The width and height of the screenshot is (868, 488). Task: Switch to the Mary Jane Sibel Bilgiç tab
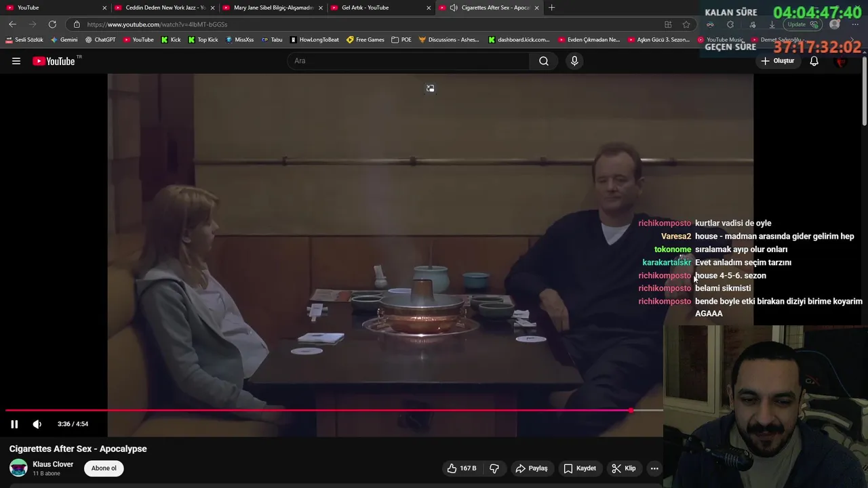point(273,7)
